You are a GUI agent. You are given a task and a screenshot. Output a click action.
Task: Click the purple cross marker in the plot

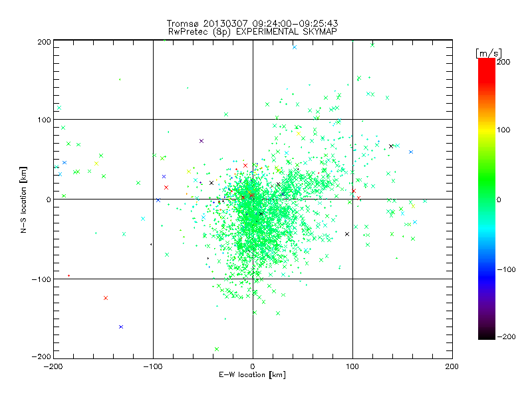tap(201, 141)
